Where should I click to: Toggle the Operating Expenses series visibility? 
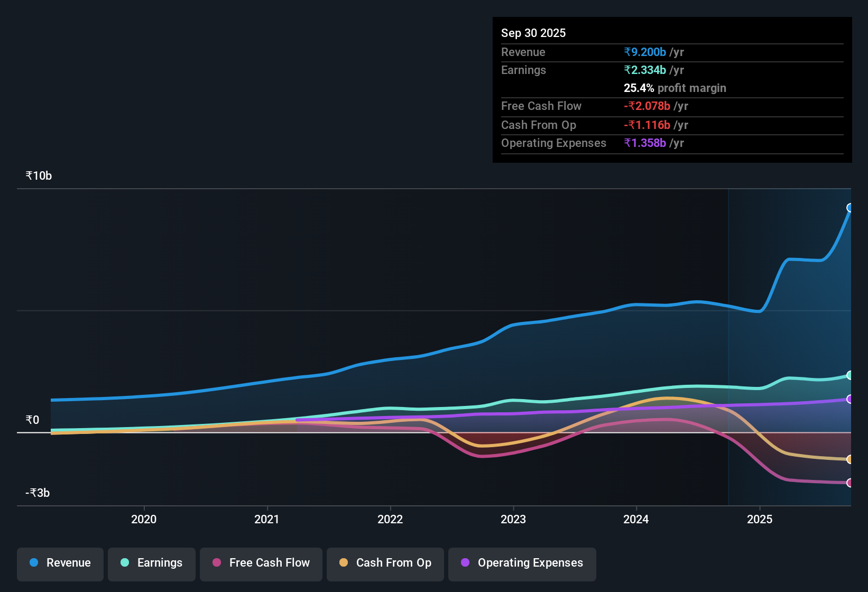point(522,563)
